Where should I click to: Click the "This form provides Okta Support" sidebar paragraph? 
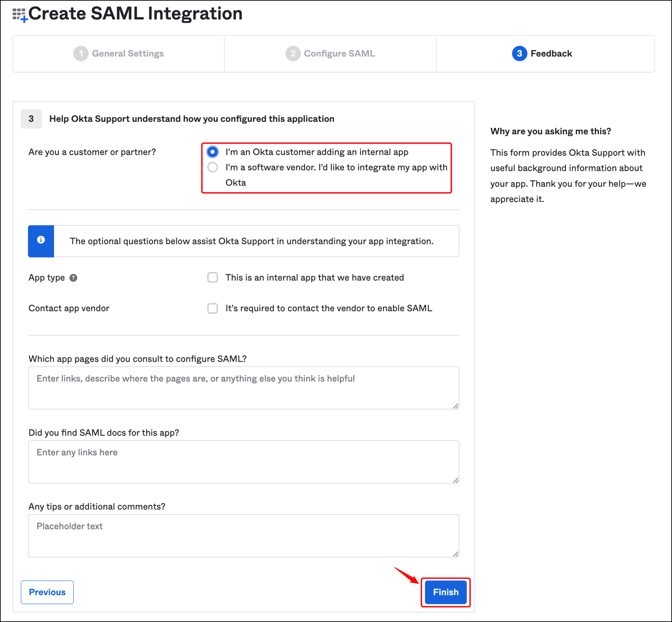coord(568,176)
